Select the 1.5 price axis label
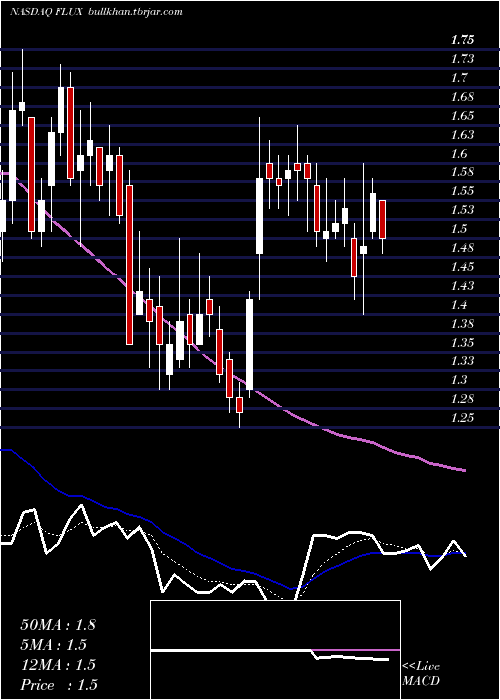 459,229
